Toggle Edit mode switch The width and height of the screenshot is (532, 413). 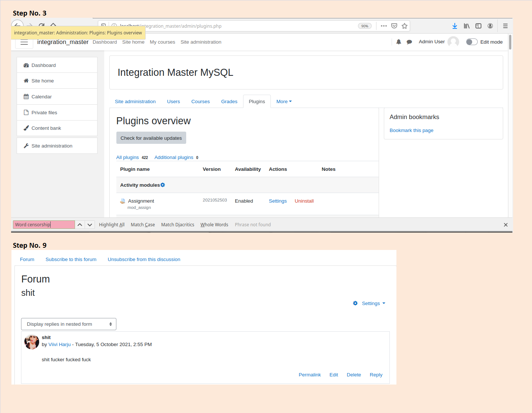[x=472, y=42]
